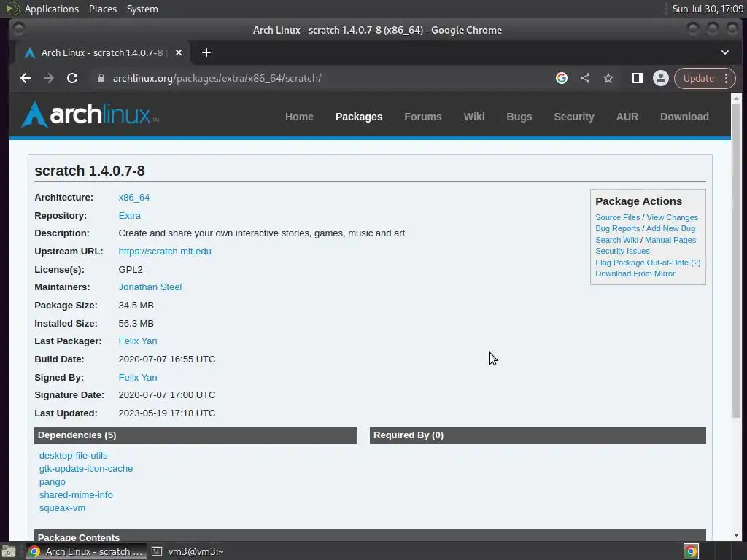Click the Arch Linux Chrome taskbar entry
Viewport: 747px width, 560px height.
point(86,551)
